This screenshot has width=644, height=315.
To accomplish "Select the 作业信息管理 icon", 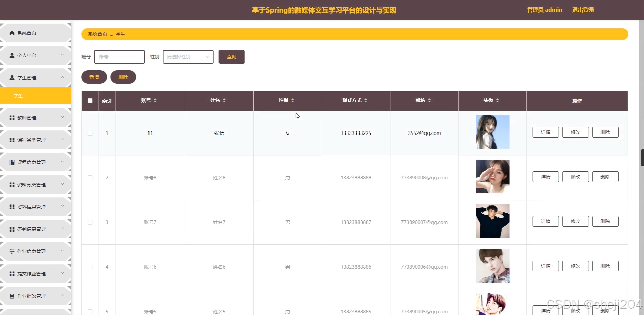I will tap(11, 251).
